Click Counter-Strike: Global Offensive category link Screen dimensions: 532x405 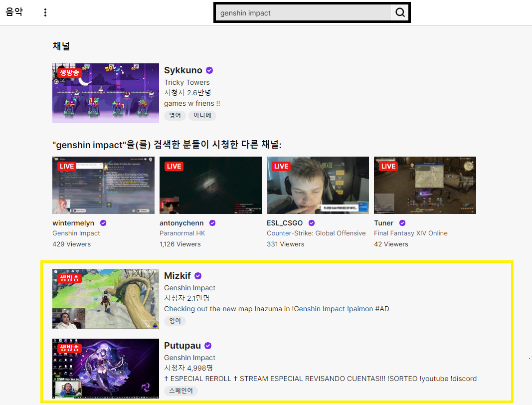(316, 233)
